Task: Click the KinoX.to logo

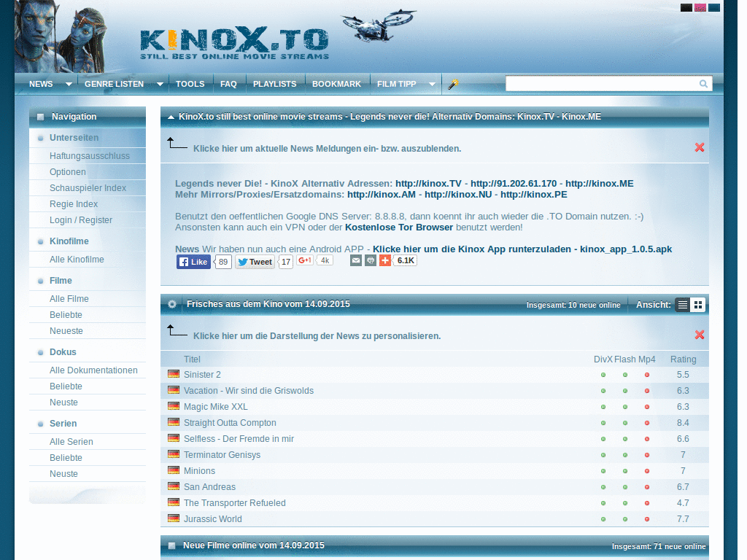Action: (234, 43)
